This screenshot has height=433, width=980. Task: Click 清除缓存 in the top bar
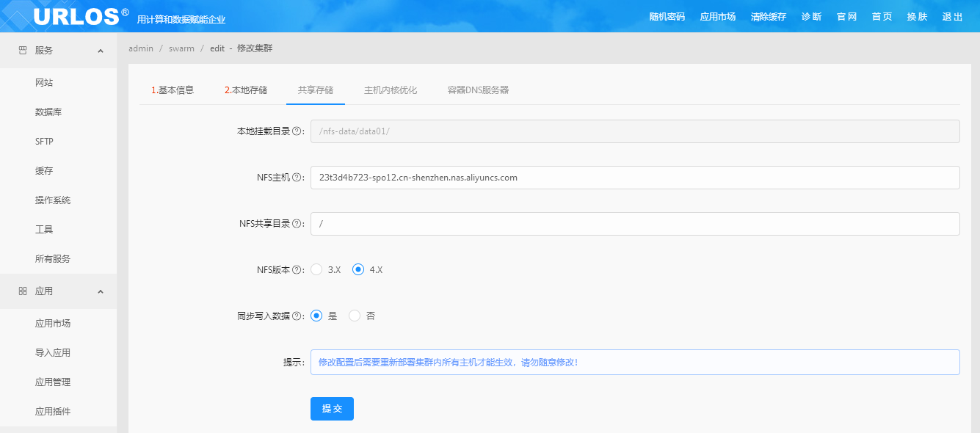(x=769, y=17)
